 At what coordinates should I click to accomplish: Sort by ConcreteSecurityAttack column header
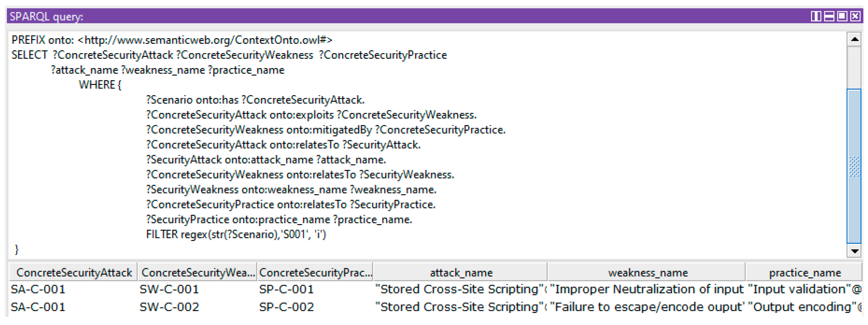[x=74, y=272]
